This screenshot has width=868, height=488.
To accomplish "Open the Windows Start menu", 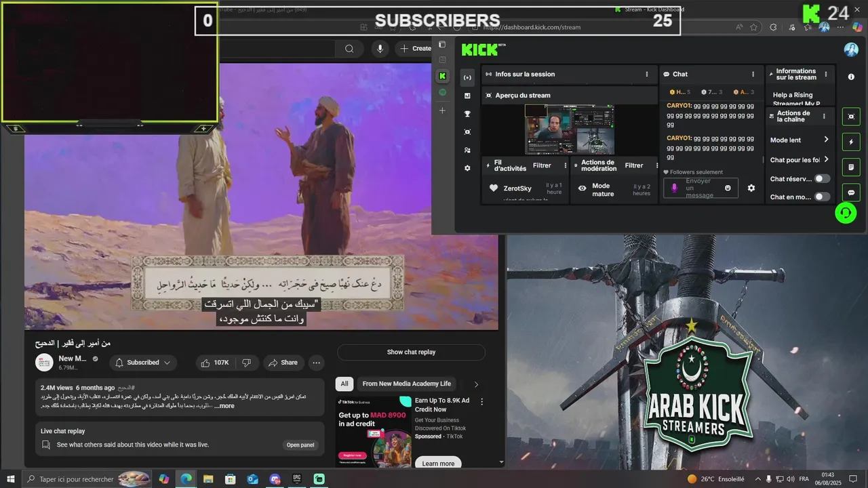I will [x=11, y=479].
